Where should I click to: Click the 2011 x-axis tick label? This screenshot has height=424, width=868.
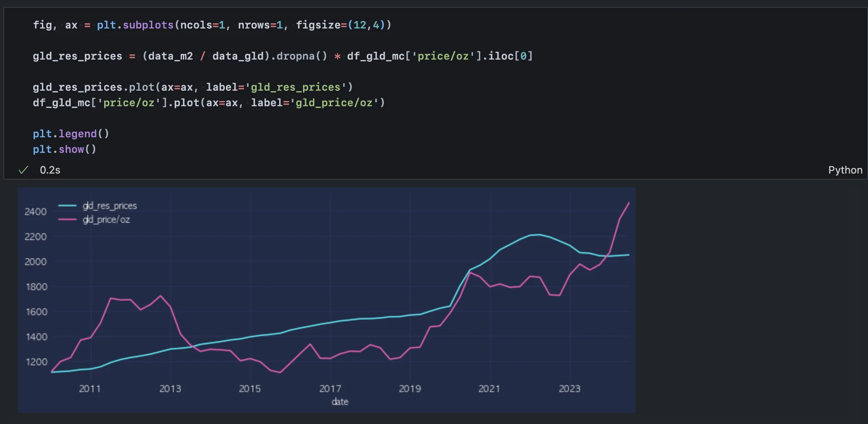[90, 389]
